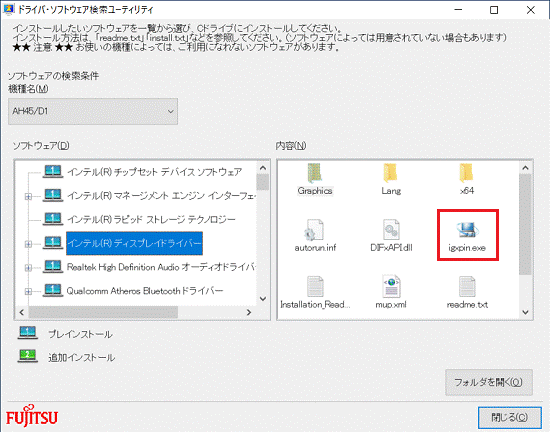550x432 pixels.
Task: Select the autorun.inf file icon
Action: [315, 230]
